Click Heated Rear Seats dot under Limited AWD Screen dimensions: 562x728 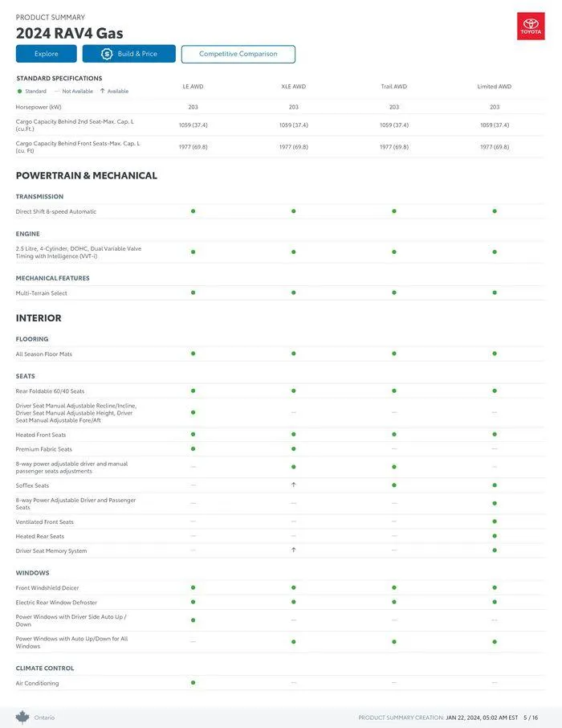point(495,536)
